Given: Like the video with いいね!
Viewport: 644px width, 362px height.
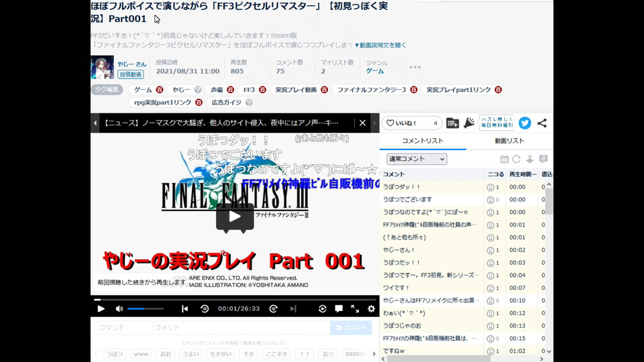Looking at the screenshot, I should (x=412, y=123).
